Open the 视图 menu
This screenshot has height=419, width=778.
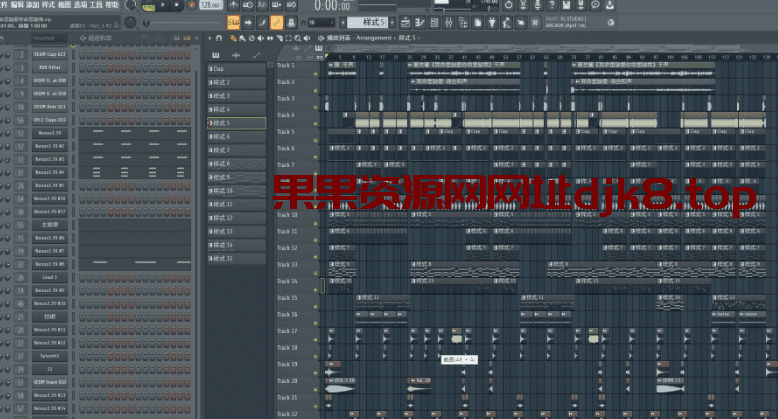point(64,4)
